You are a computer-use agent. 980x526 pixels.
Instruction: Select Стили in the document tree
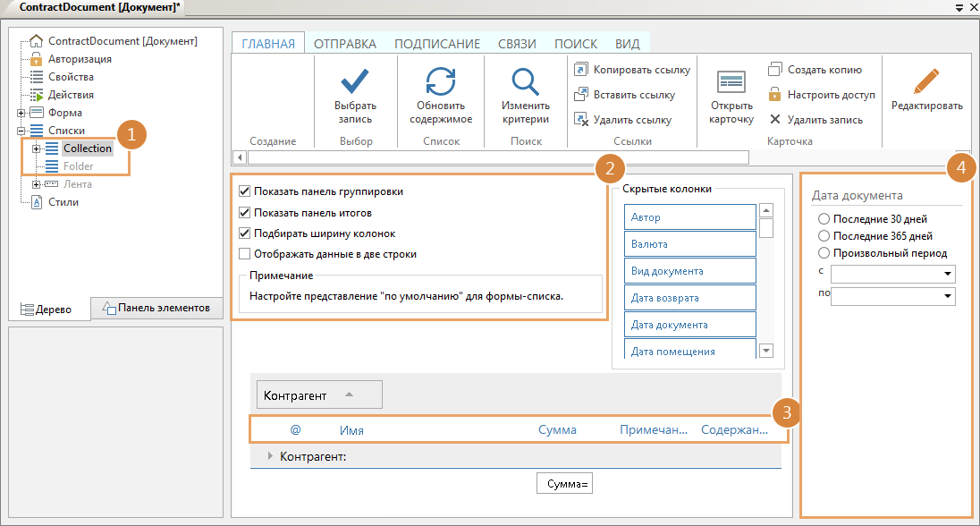(x=63, y=202)
